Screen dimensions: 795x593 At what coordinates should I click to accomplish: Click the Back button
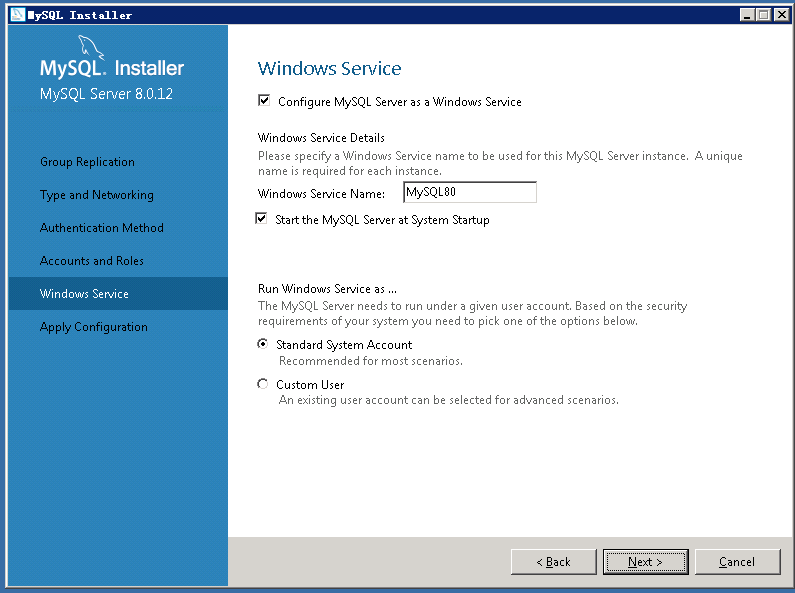(554, 562)
